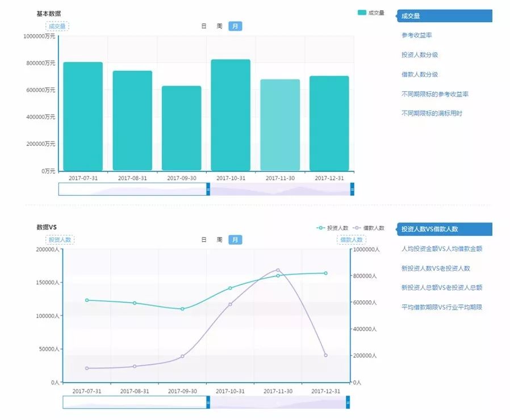Click 借款人数 peak point at 2017-11-30

click(x=278, y=270)
